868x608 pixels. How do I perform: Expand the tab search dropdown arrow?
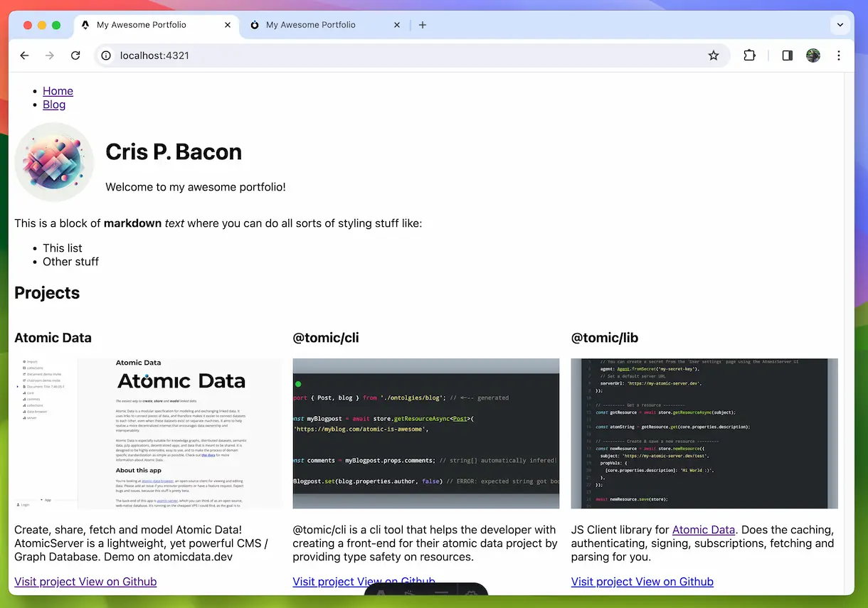tap(840, 25)
